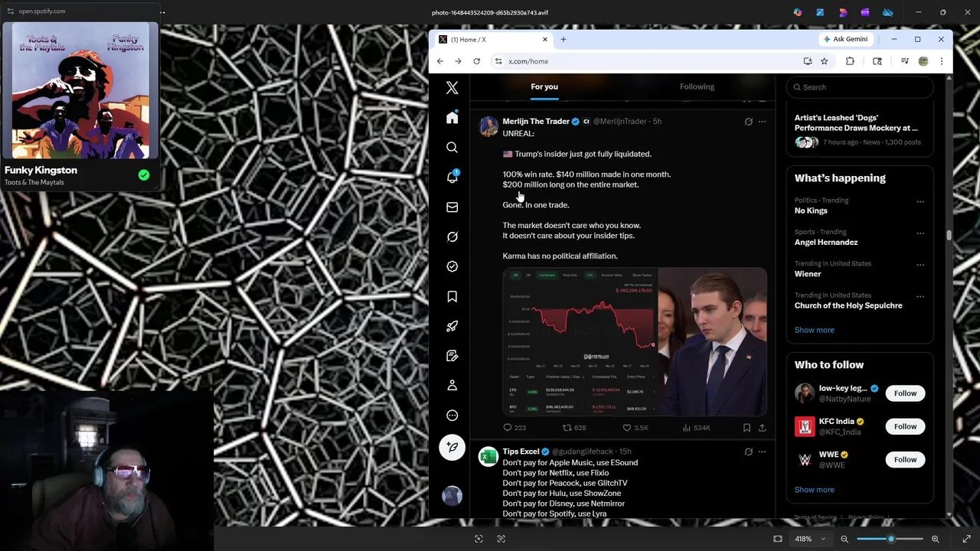
Task: Open the X logo in the sidebar
Action: tap(452, 88)
